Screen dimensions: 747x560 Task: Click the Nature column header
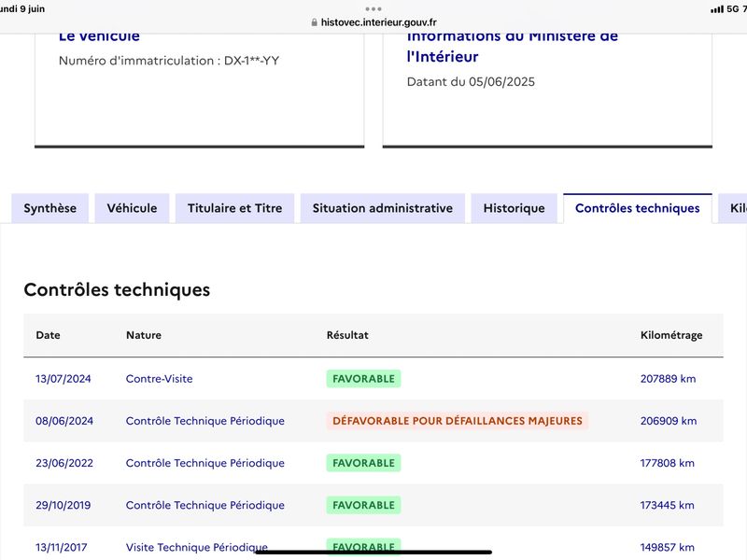click(144, 335)
